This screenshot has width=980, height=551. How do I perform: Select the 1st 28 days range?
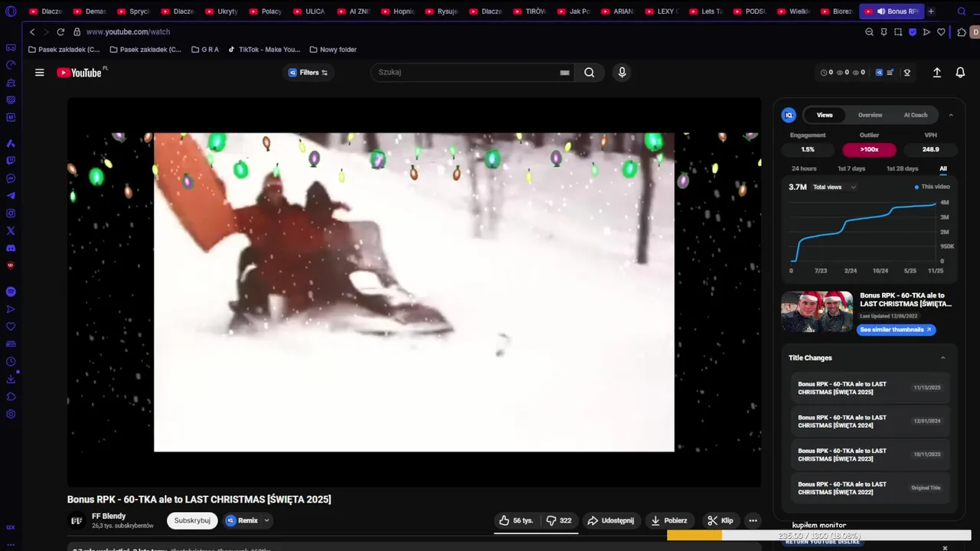902,168
